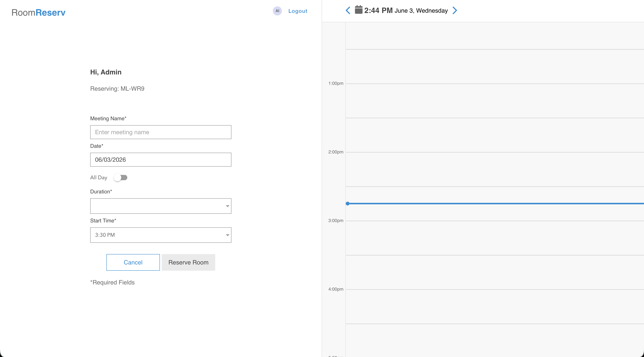Click the AI user avatar

coord(277,11)
